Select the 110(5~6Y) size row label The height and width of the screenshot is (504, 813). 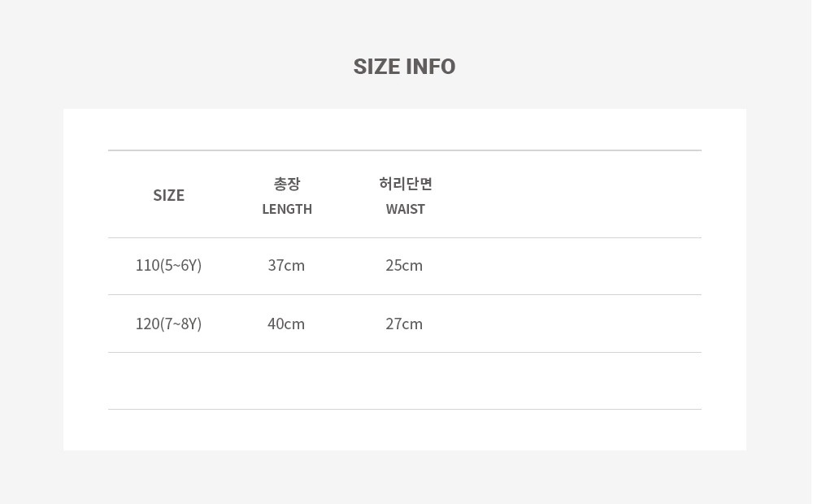coord(168,266)
